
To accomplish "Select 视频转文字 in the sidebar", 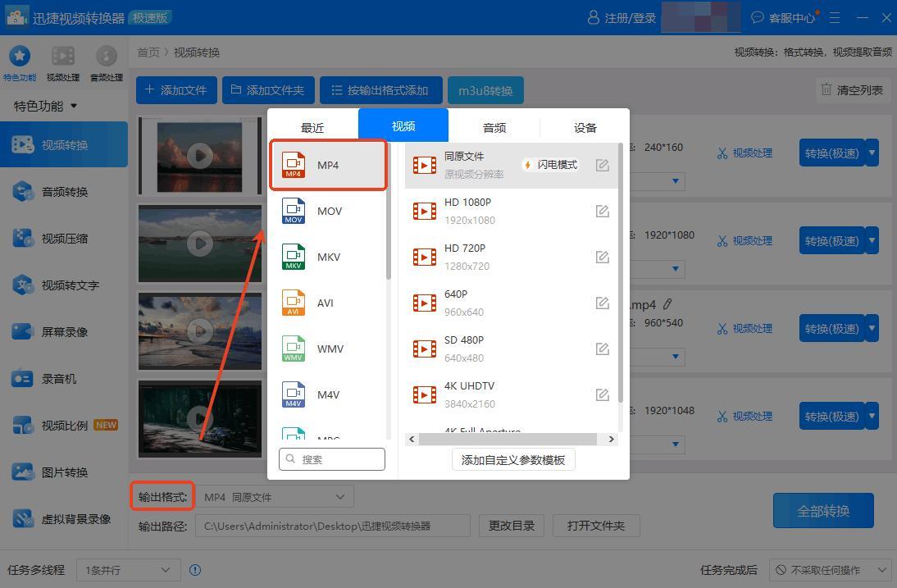I will click(64, 285).
